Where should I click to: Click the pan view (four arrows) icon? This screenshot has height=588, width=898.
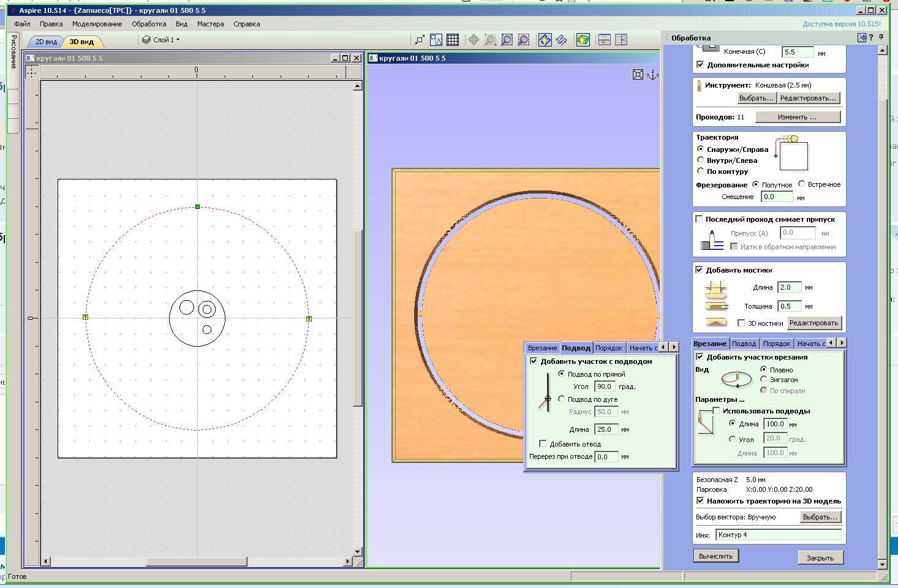474,40
